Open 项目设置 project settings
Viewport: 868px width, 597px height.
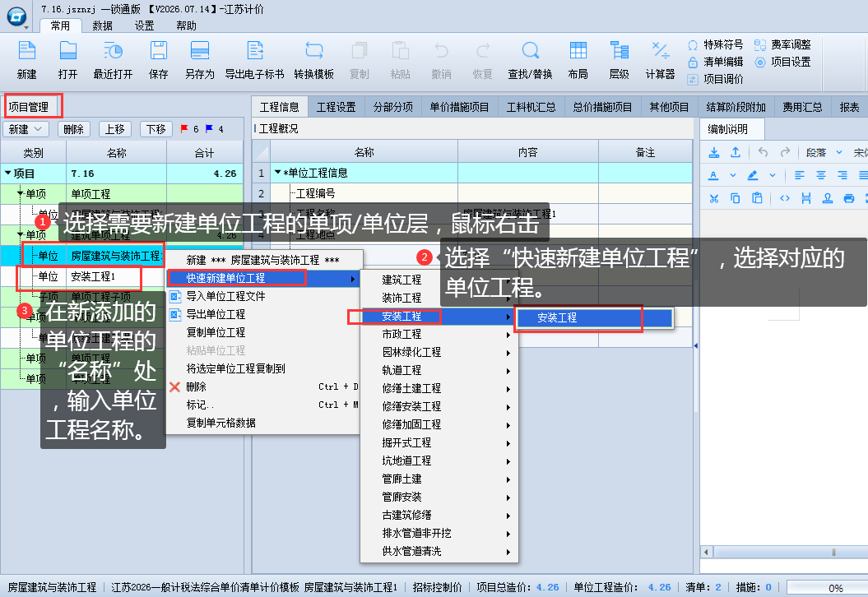(782, 62)
